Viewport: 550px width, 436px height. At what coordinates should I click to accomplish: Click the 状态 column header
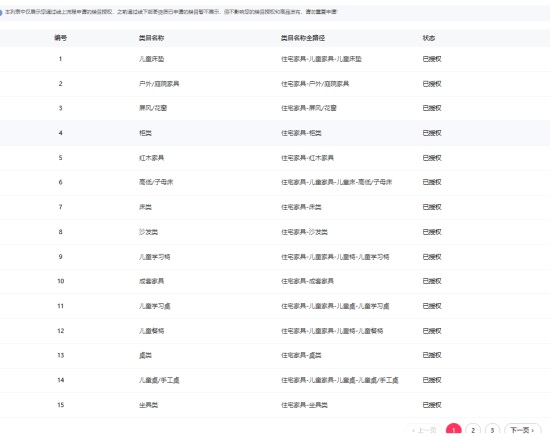(x=429, y=38)
